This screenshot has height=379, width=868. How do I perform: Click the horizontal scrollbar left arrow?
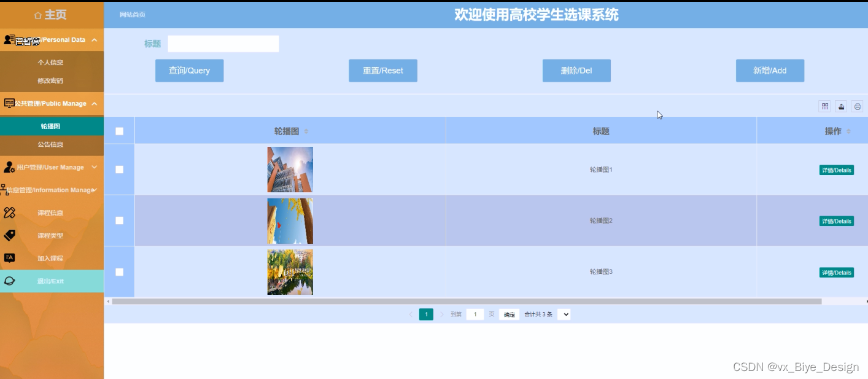[x=108, y=302]
